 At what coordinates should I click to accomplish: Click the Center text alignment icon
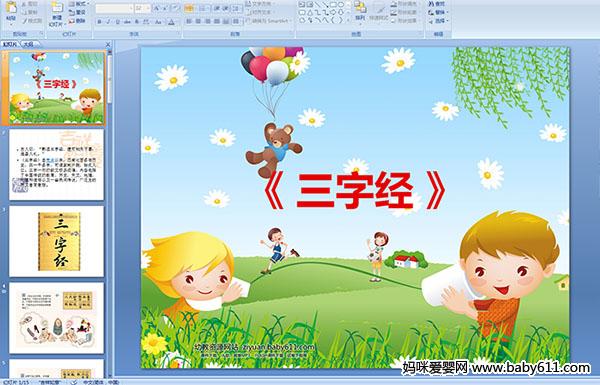point(198,22)
